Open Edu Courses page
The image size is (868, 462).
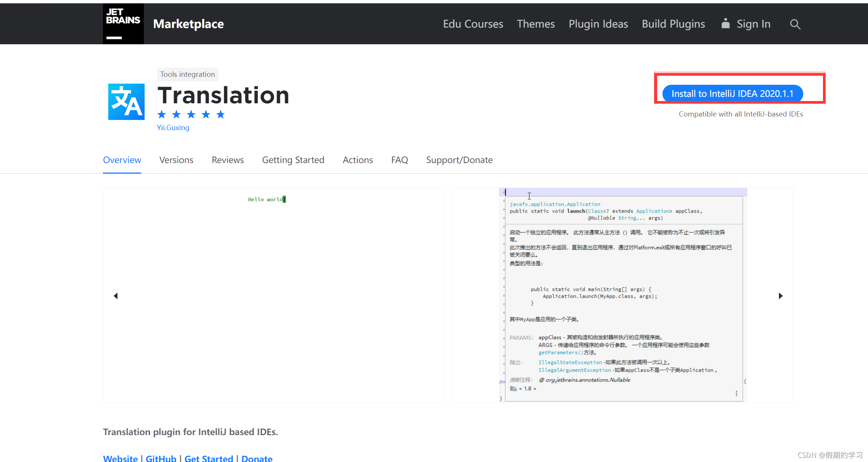(x=473, y=24)
